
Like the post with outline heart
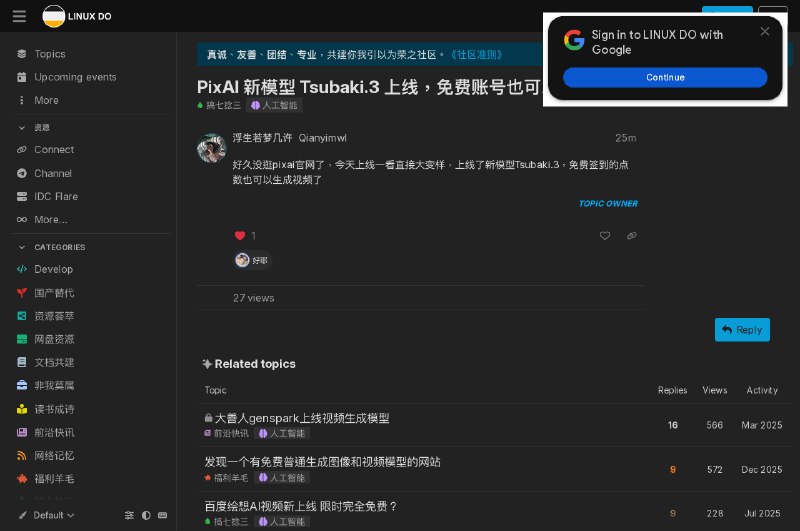[x=605, y=236]
